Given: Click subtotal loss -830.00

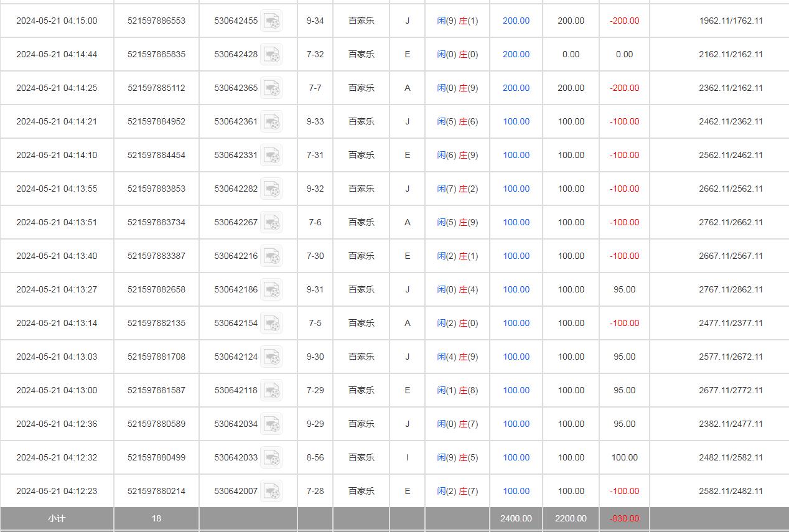Looking at the screenshot, I should pos(624,518).
